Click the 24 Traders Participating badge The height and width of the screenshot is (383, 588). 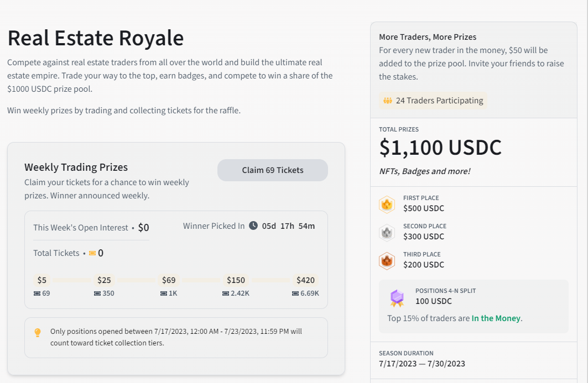433,101
